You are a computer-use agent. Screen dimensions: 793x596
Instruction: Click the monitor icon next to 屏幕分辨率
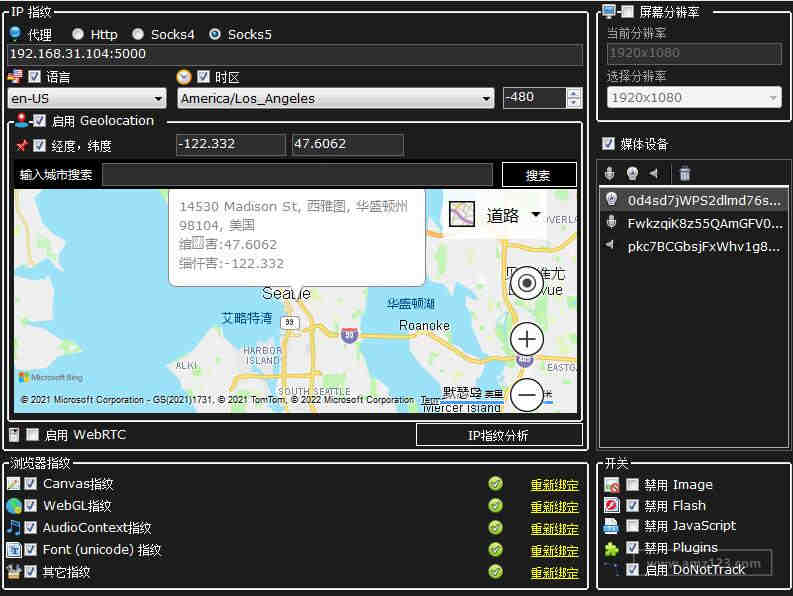tap(609, 11)
